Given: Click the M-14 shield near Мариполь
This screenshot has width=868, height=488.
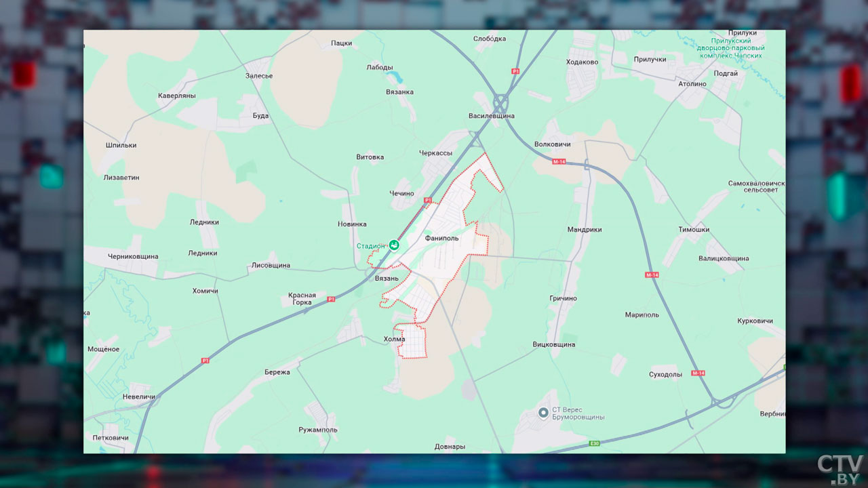Looking at the screenshot, I should click(x=652, y=274).
